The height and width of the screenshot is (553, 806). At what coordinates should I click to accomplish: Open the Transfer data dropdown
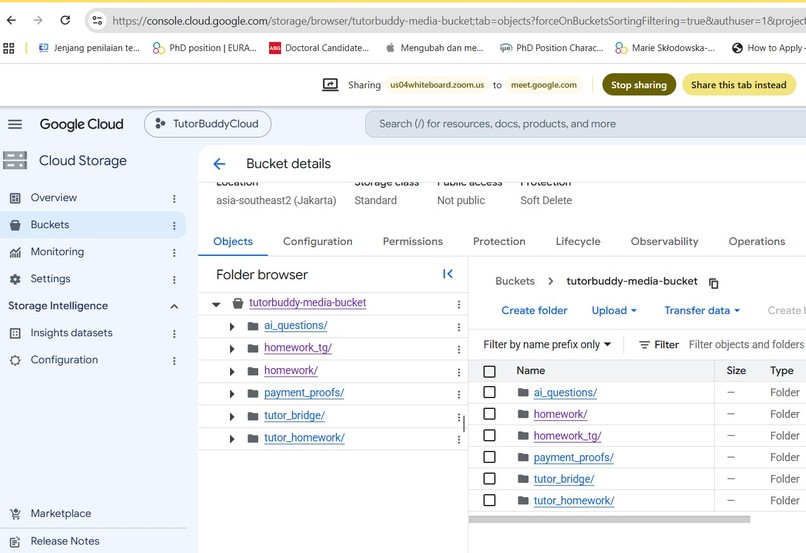[x=702, y=310]
